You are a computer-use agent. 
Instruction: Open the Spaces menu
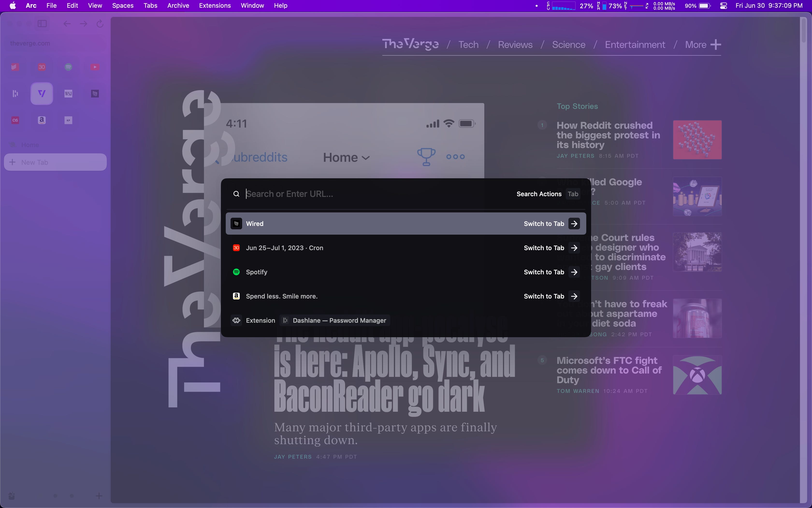pos(123,6)
